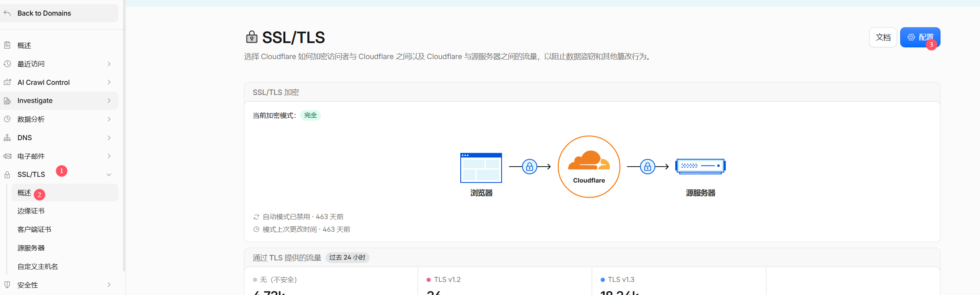980x295 pixels.
Task: Click the shield icon next to 安全性
Action: pos(7,285)
